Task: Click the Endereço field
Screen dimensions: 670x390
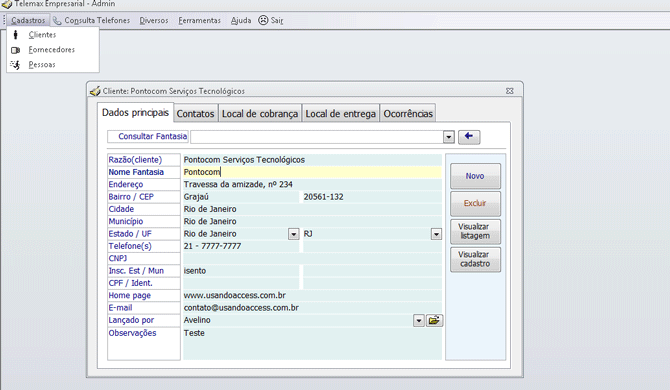Action: [312, 185]
